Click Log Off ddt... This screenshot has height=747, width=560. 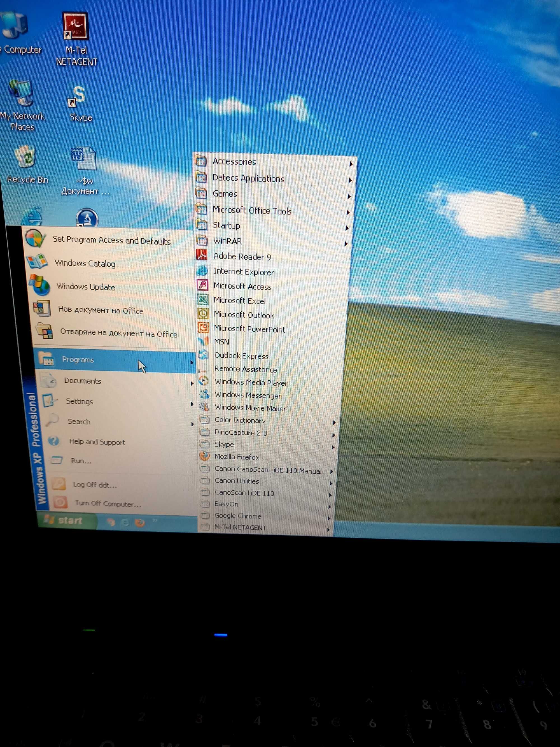95,485
